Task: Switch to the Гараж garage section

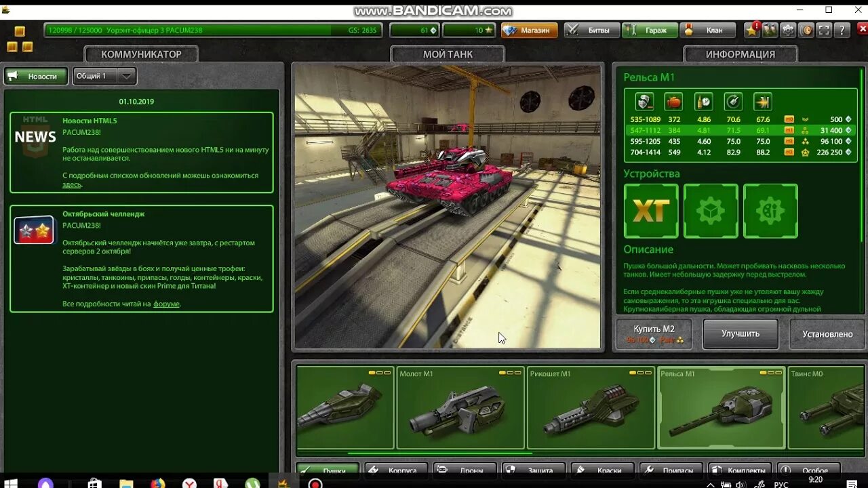Action: pyautogui.click(x=650, y=30)
